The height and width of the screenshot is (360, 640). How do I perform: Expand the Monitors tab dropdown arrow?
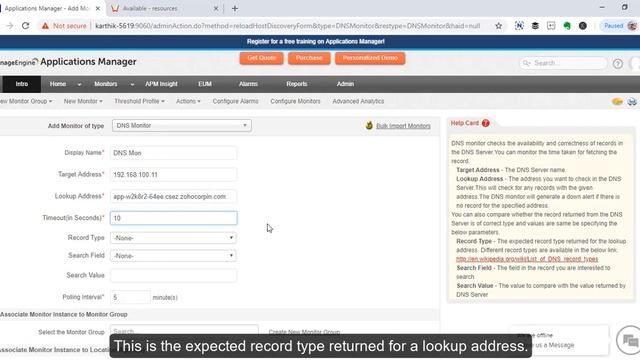point(132,84)
